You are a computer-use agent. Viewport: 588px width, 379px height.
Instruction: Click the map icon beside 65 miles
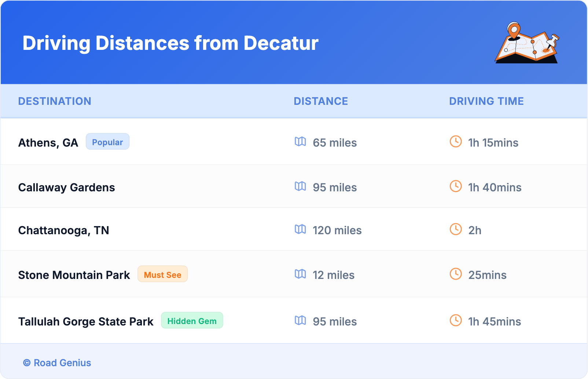point(300,141)
